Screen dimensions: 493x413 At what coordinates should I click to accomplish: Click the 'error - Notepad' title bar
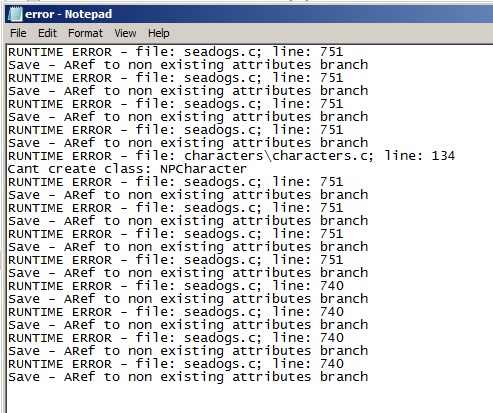pyautogui.click(x=249, y=14)
